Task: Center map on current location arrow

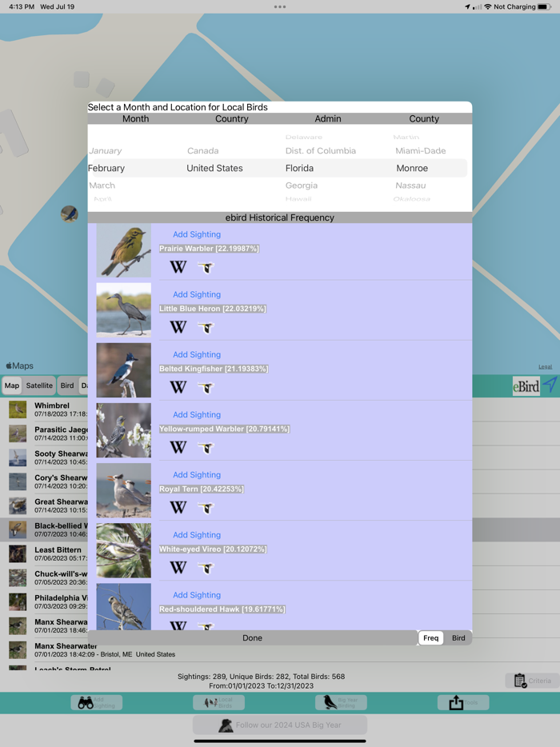Action: coord(550,385)
